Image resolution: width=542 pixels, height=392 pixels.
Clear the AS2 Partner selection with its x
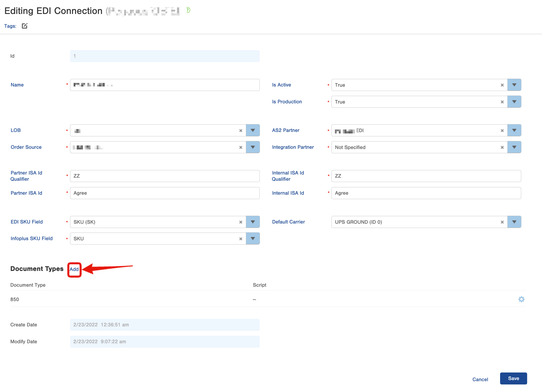502,130
